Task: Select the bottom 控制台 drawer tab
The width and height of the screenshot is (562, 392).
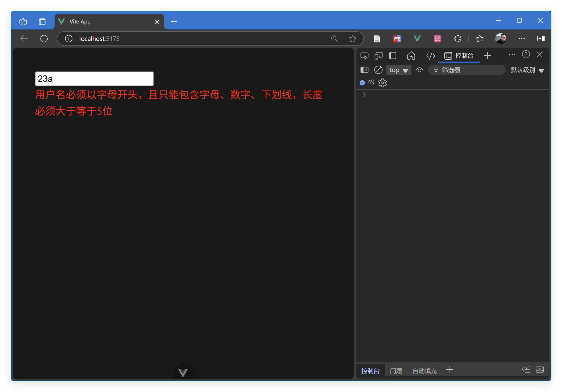Action: [x=370, y=371]
